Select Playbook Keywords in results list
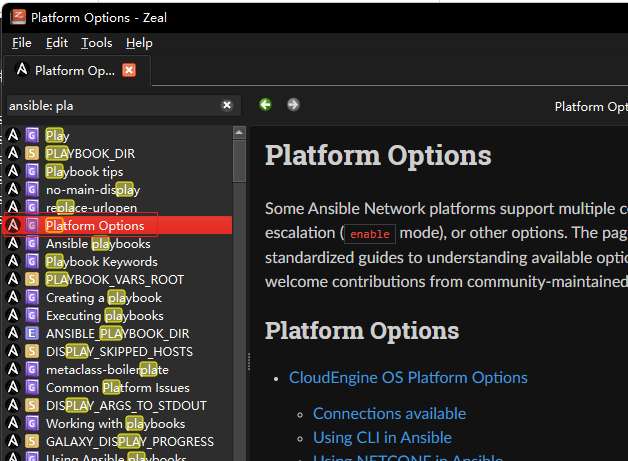 click(x=102, y=262)
